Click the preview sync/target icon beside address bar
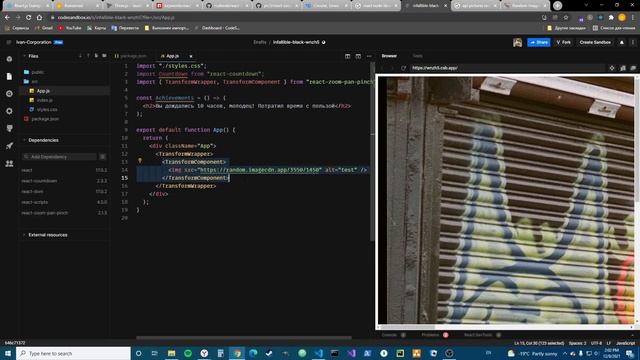Screen dimensions: 640x360 [x=611, y=68]
